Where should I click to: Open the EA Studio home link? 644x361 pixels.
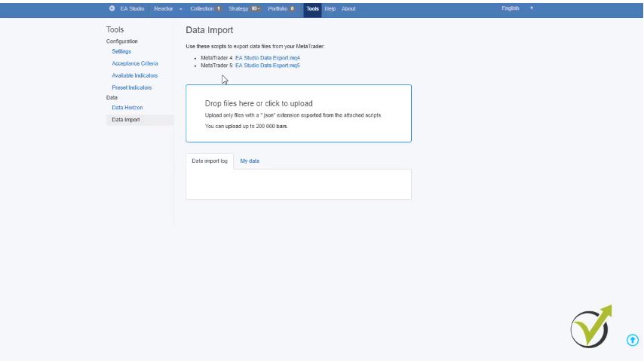132,8
